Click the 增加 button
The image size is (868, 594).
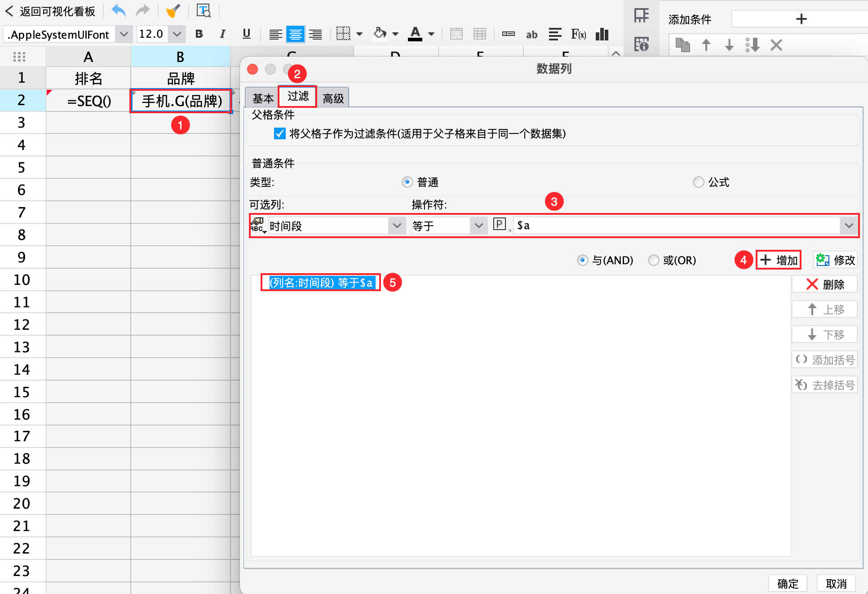coord(779,260)
